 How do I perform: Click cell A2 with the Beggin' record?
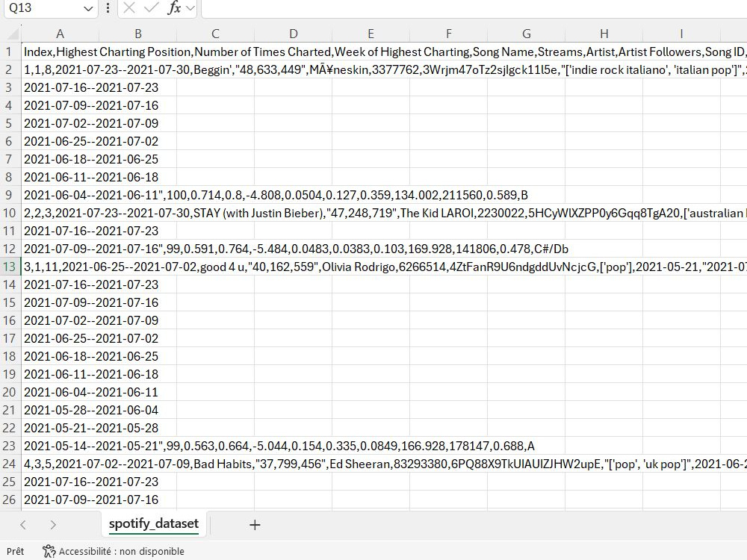pos(60,70)
